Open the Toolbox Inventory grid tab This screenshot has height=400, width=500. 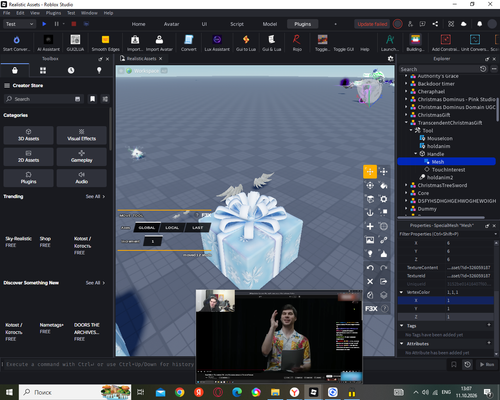(43, 70)
